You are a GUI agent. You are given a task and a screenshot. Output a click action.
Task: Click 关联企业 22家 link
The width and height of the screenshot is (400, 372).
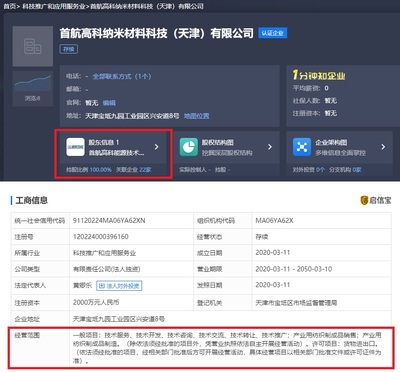tap(133, 170)
